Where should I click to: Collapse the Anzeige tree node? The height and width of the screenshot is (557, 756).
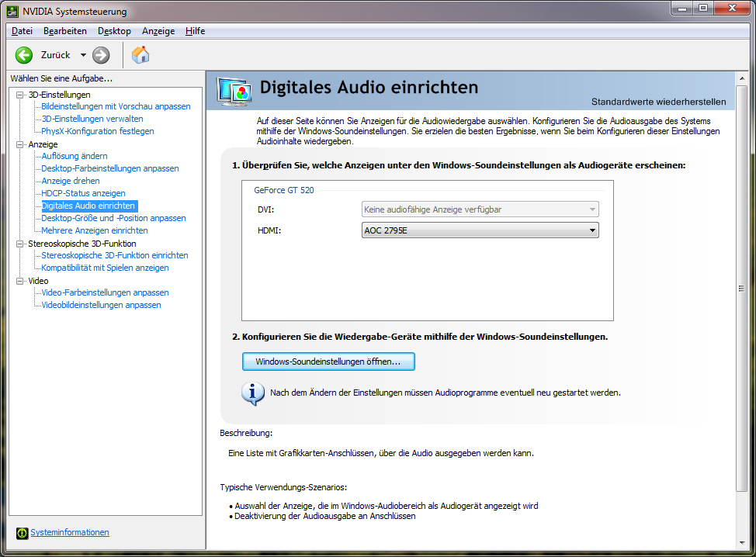point(19,144)
